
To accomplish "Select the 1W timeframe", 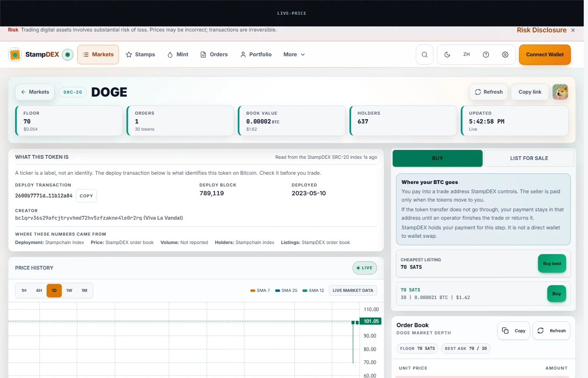I will [69, 291].
